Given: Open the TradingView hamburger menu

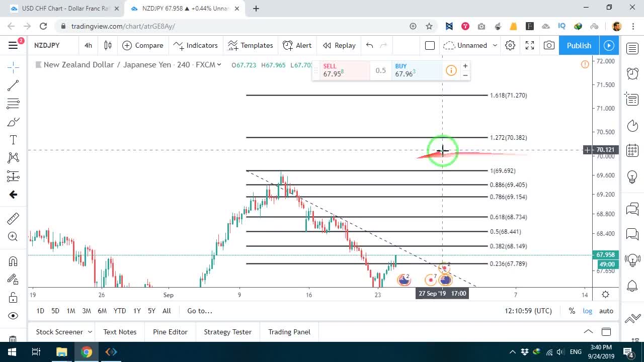Looking at the screenshot, I should tap(14, 45).
